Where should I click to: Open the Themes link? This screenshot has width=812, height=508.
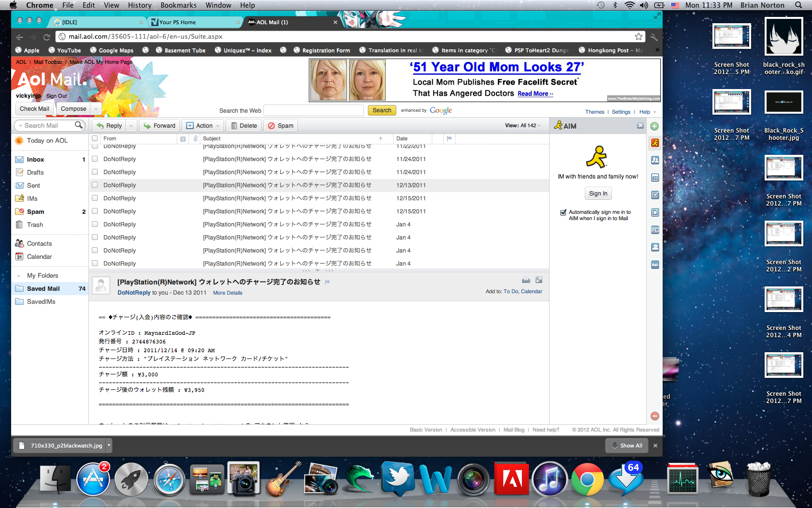pos(594,112)
